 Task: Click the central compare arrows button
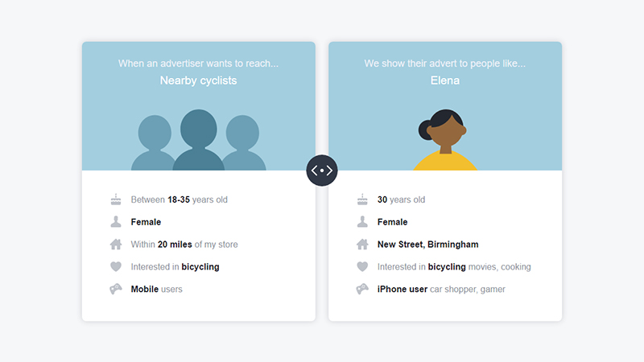(x=321, y=171)
